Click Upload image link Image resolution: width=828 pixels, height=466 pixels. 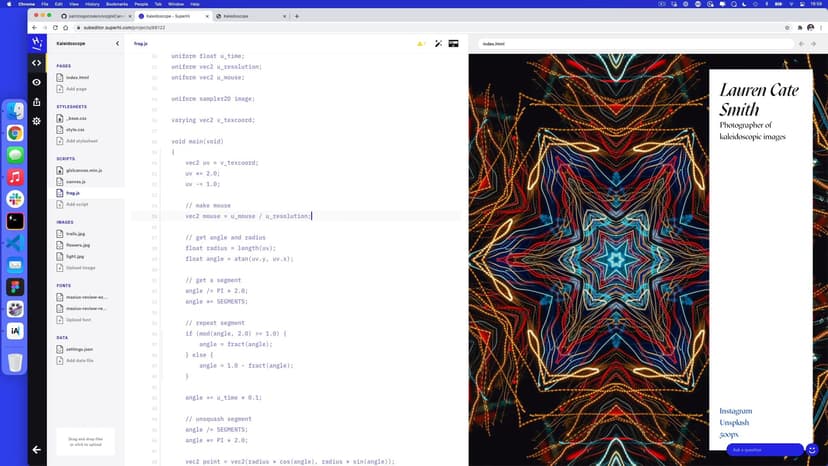pyautogui.click(x=80, y=268)
